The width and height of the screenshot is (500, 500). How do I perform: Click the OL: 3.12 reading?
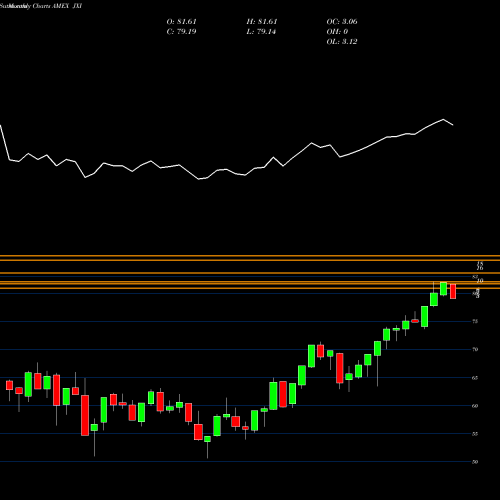coord(342,42)
